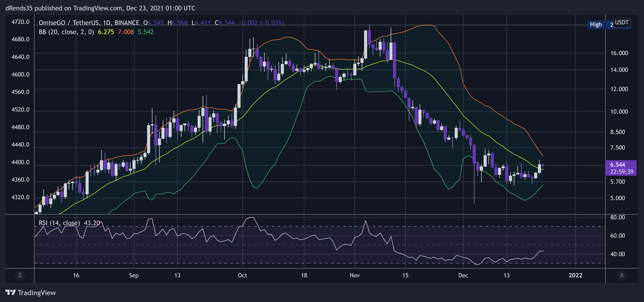
Task: Click the Oct date label on time axis
Action: click(x=242, y=275)
